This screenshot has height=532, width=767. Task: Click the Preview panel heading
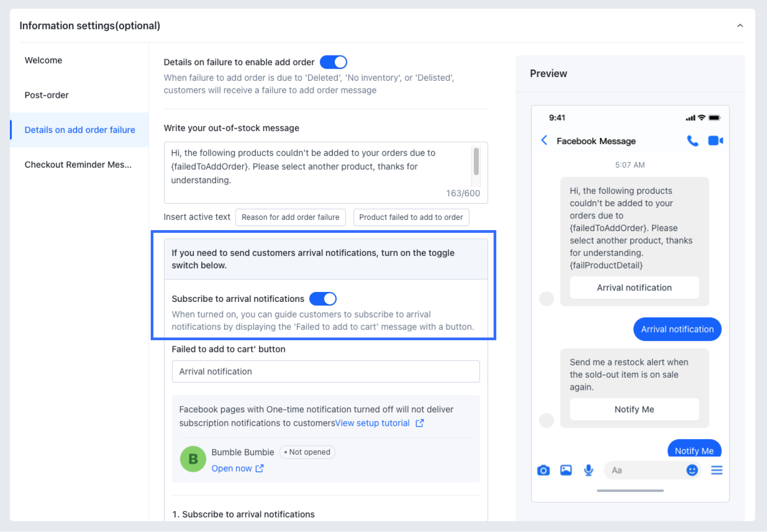tap(549, 74)
